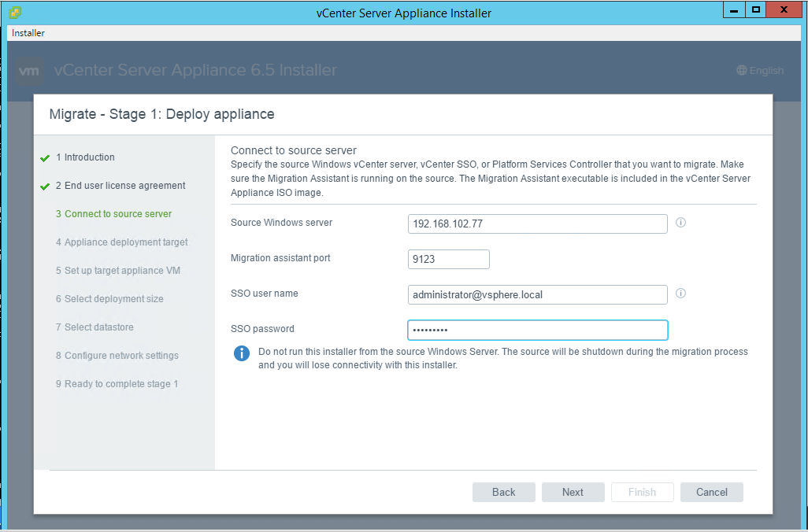Click the Back button
The width and height of the screenshot is (808, 532).
click(503, 493)
